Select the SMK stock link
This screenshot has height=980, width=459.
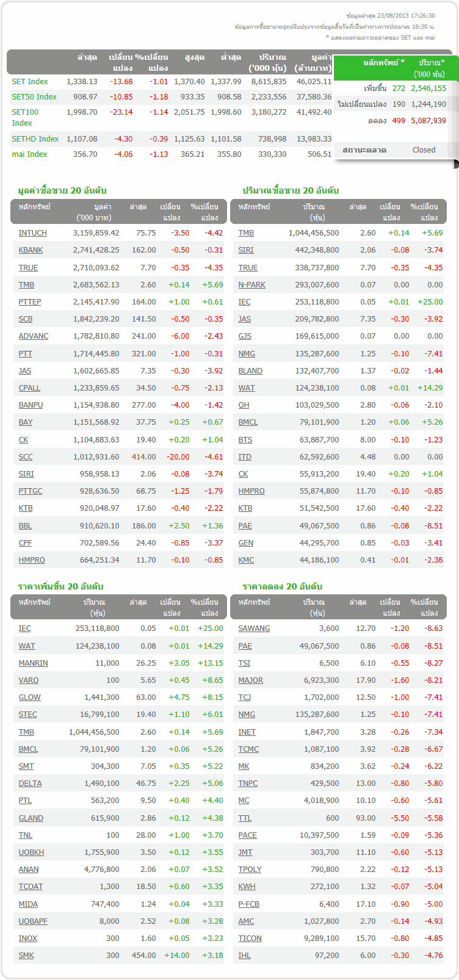26,956
